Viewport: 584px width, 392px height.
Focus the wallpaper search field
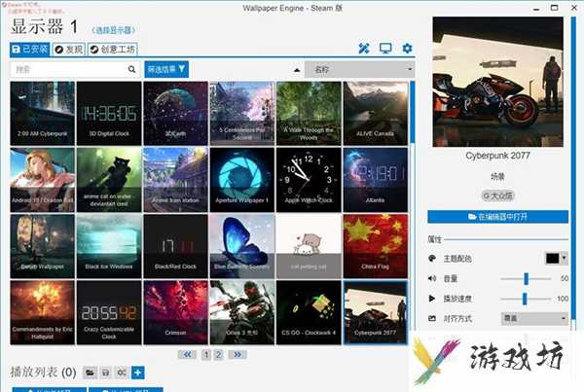75,69
